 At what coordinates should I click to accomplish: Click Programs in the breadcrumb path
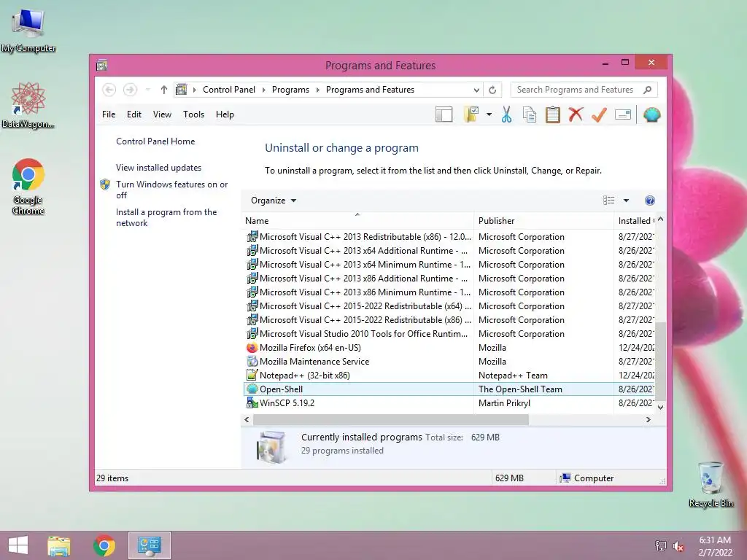[290, 90]
